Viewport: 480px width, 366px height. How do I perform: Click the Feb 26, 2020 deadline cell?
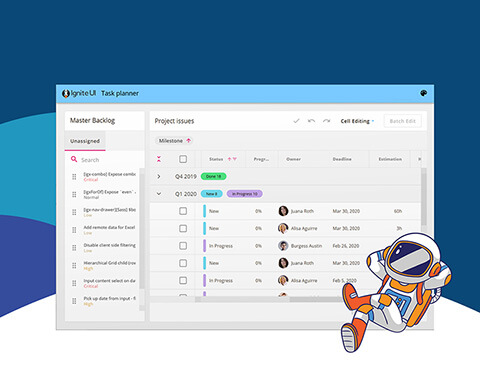(x=346, y=246)
